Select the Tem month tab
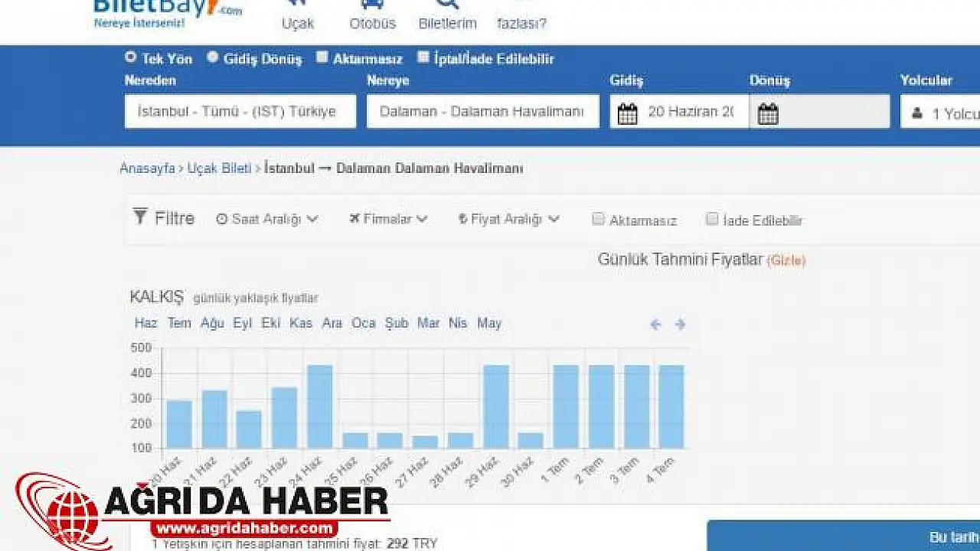The image size is (980, 551). (179, 323)
